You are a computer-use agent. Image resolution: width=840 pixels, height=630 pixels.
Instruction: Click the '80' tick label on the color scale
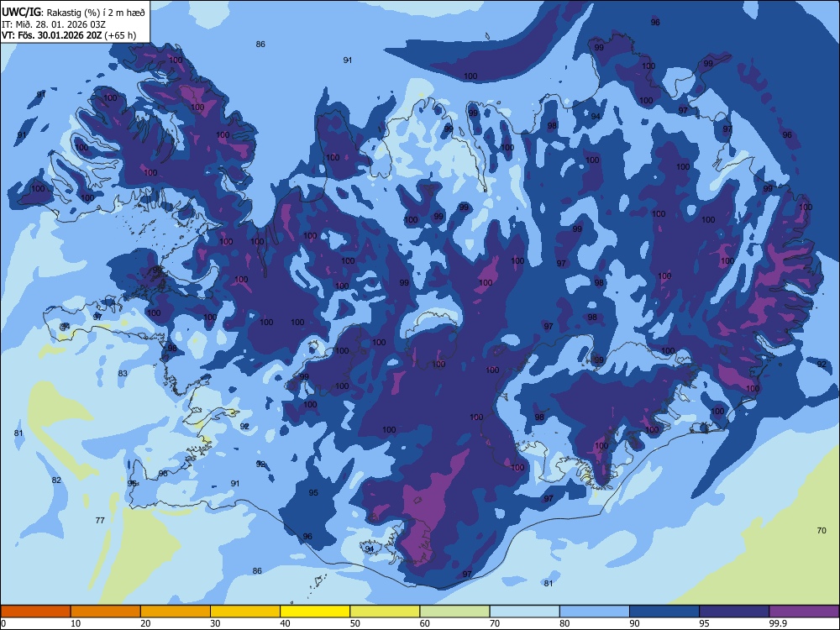pos(564,623)
